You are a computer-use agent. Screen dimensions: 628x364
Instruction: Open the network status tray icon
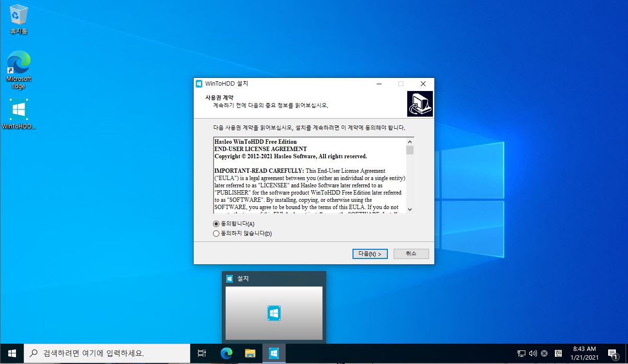click(x=521, y=353)
